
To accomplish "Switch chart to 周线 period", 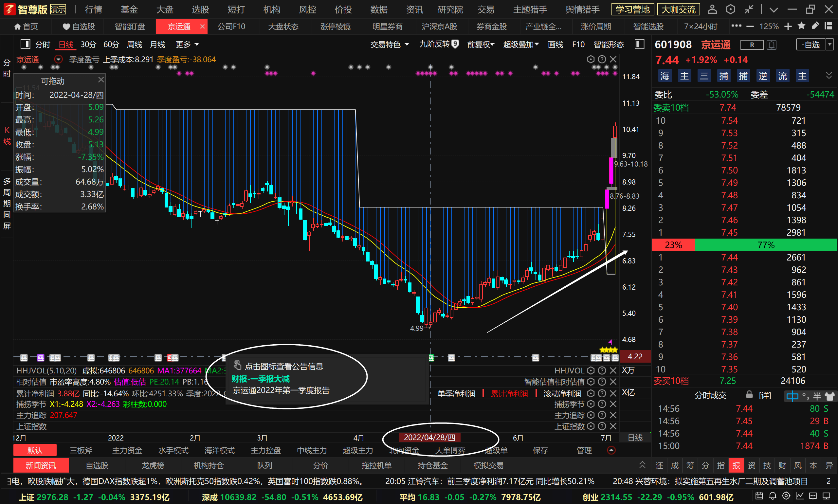I will pyautogui.click(x=134, y=45).
